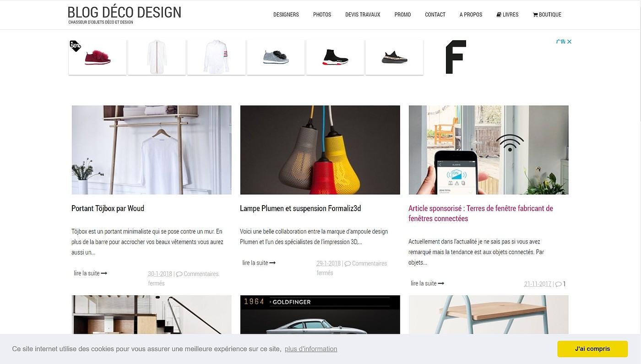Screen dimensions: 641x364
Task: Click the grey sneaker with fur pom ad
Action: pos(276,57)
